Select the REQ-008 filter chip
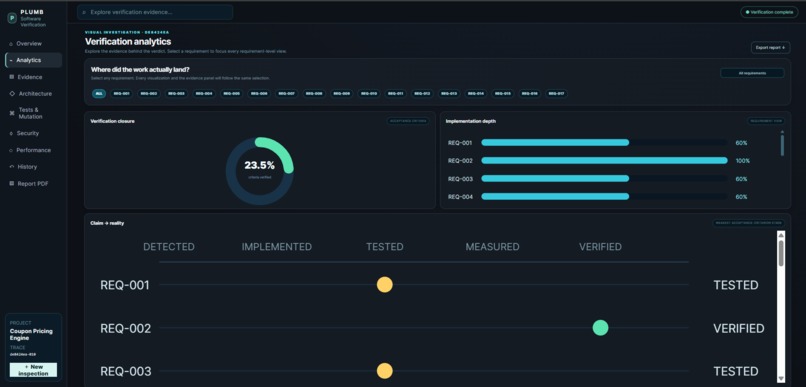This screenshot has width=806, height=387. 314,94
